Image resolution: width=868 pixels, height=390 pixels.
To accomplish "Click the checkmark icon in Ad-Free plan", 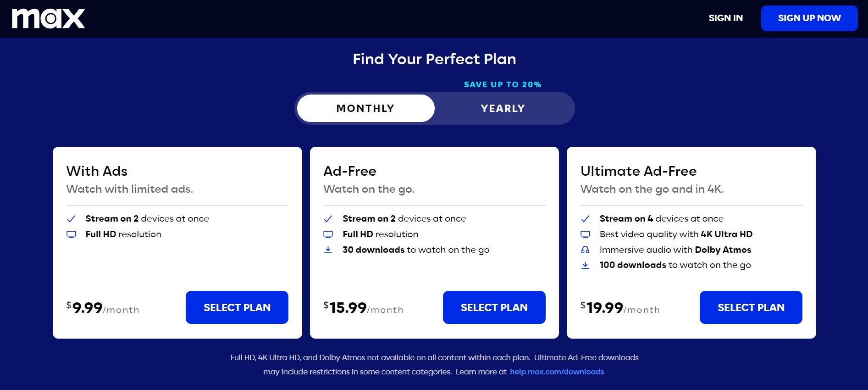I will (328, 219).
